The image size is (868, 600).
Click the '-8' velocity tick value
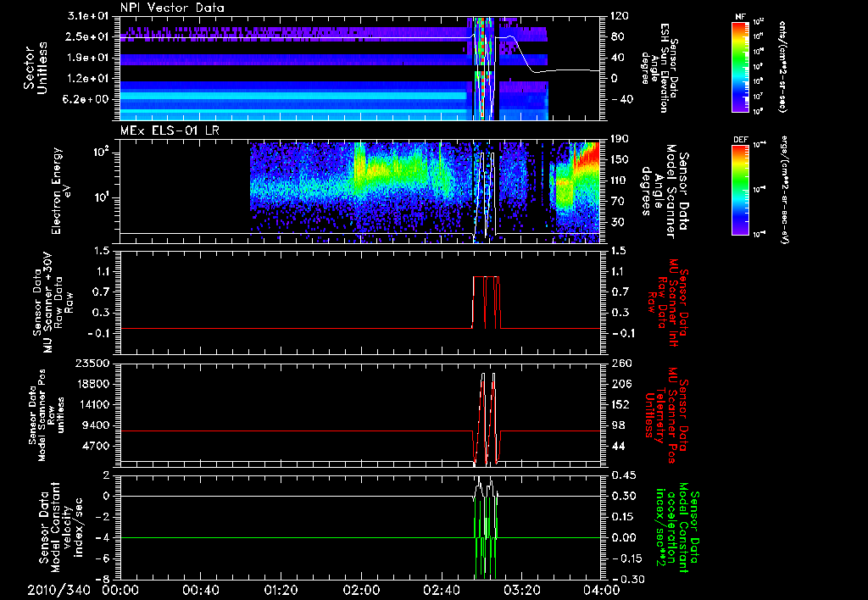tap(103, 579)
